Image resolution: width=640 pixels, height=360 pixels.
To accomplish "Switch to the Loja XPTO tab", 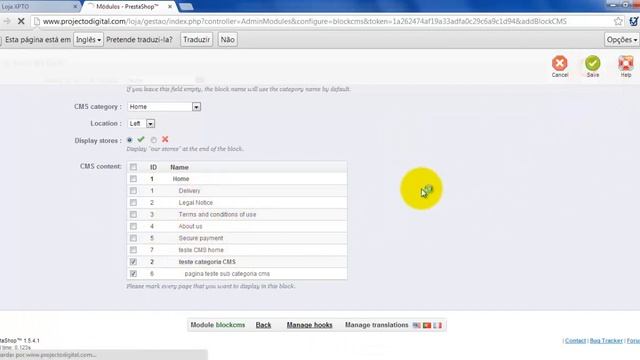I will 39,7.
